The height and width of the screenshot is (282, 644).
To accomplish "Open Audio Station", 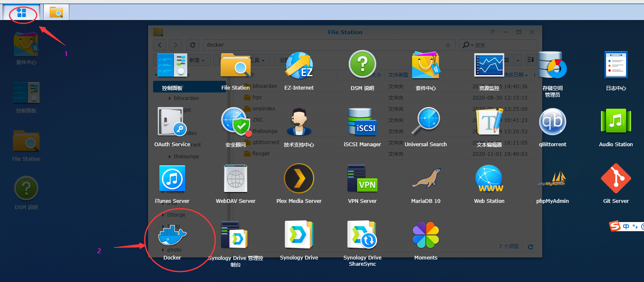I will coord(616,127).
